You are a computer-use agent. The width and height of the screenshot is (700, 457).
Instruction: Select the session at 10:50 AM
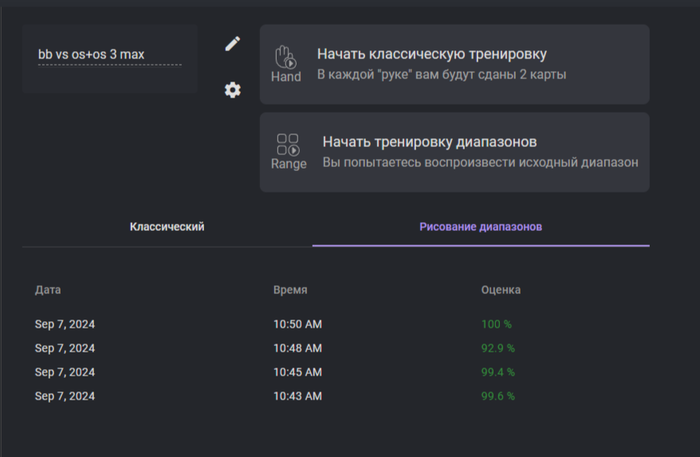[297, 324]
